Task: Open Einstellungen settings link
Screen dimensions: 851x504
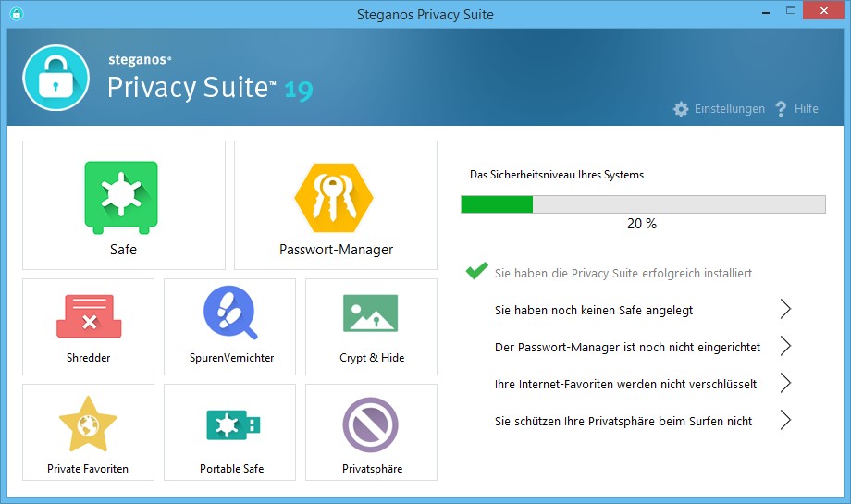Action: click(730, 109)
